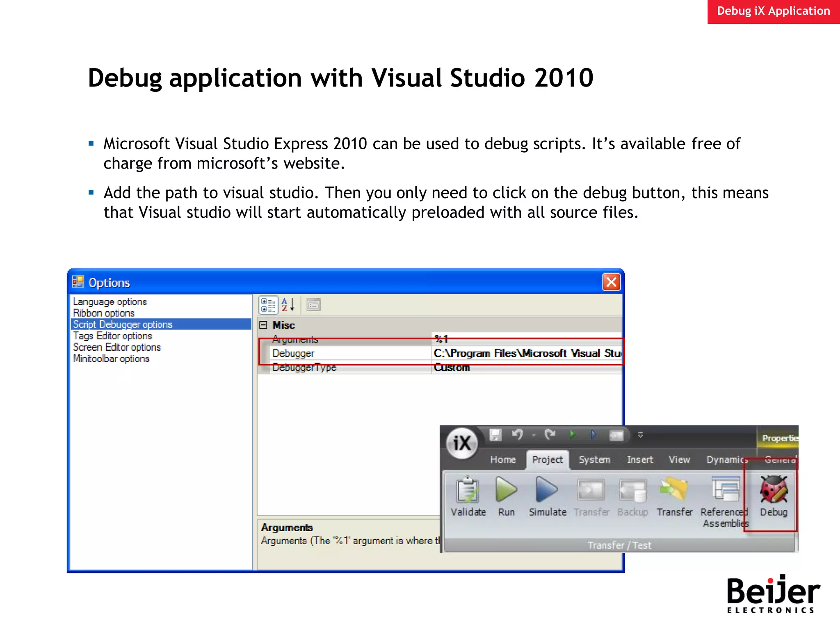The height and width of the screenshot is (630, 840).
Task: Open the View ribbon tab
Action: [679, 460]
